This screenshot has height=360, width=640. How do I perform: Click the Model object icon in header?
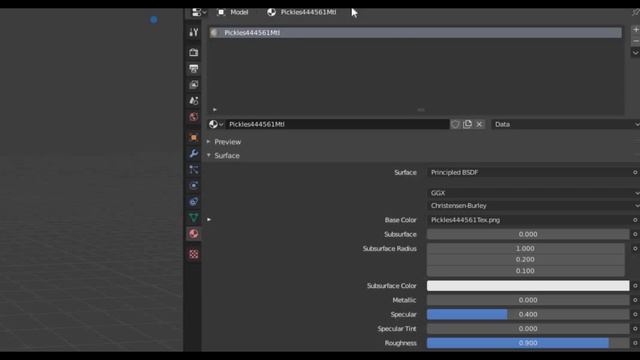coord(221,12)
